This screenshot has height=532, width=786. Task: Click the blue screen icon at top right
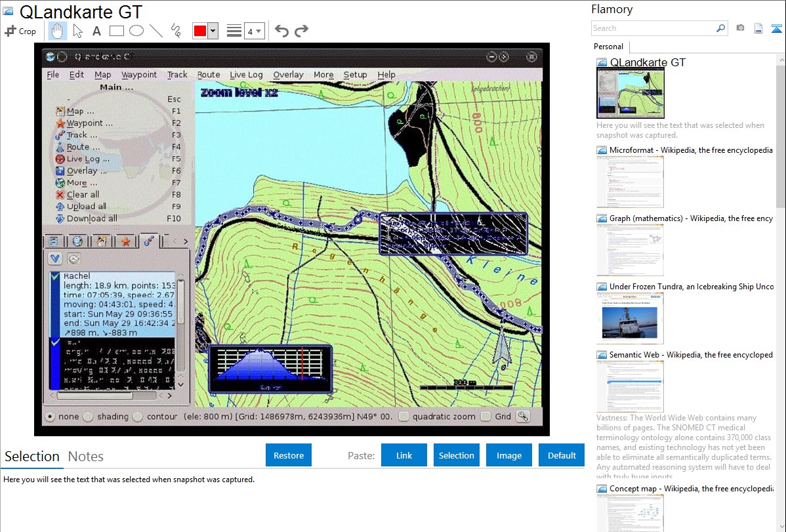[776, 28]
